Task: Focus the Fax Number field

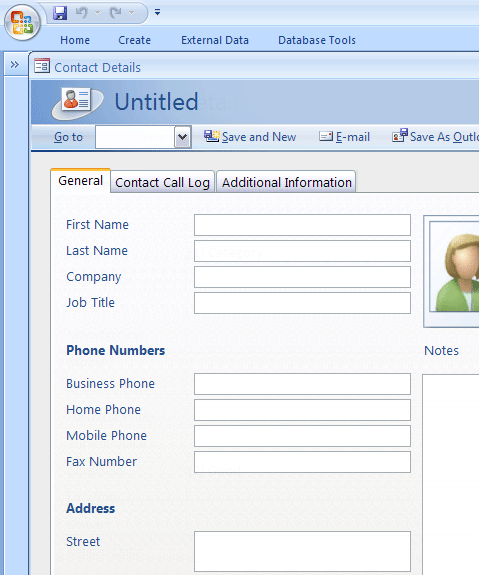Action: pyautogui.click(x=302, y=462)
